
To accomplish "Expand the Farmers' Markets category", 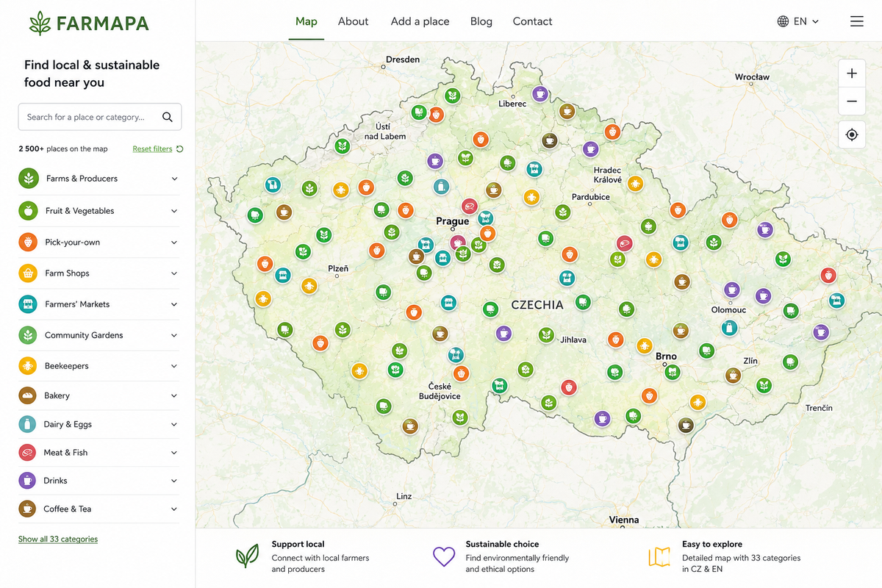I will [174, 304].
